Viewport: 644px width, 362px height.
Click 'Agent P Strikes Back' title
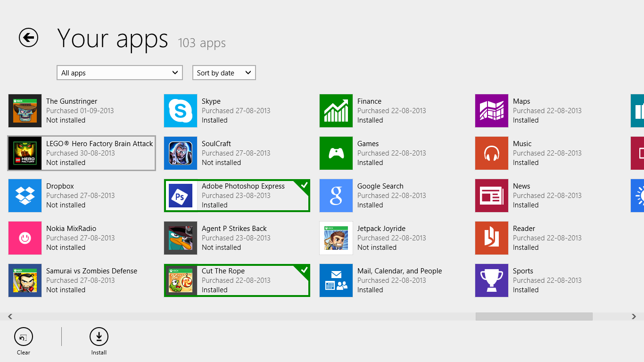234,229
